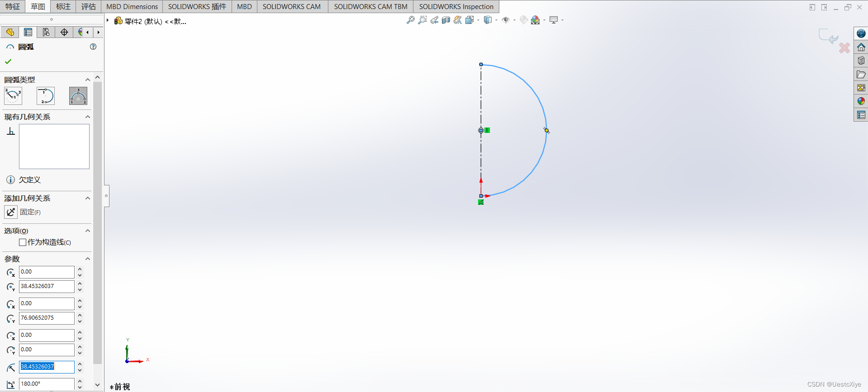Select 3 point arc type
The height and width of the screenshot is (392, 868).
(78, 96)
